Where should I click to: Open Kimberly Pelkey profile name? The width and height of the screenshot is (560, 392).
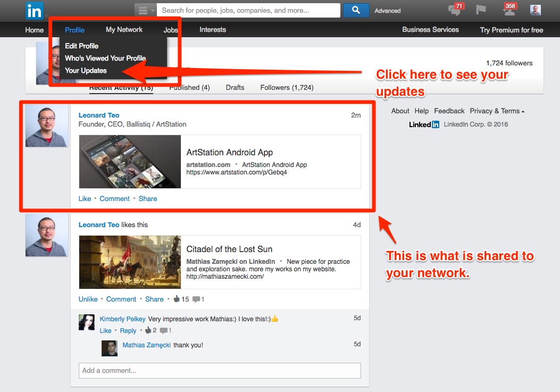pos(122,319)
